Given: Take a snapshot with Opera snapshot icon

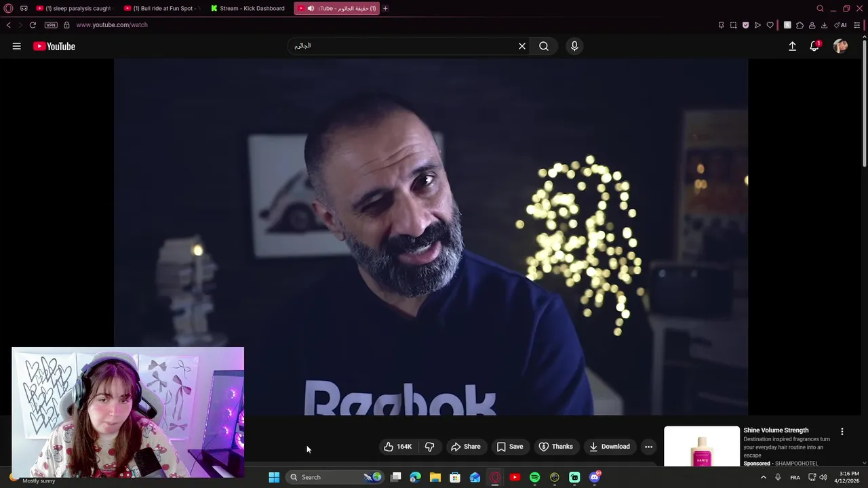Looking at the screenshot, I should point(733,25).
